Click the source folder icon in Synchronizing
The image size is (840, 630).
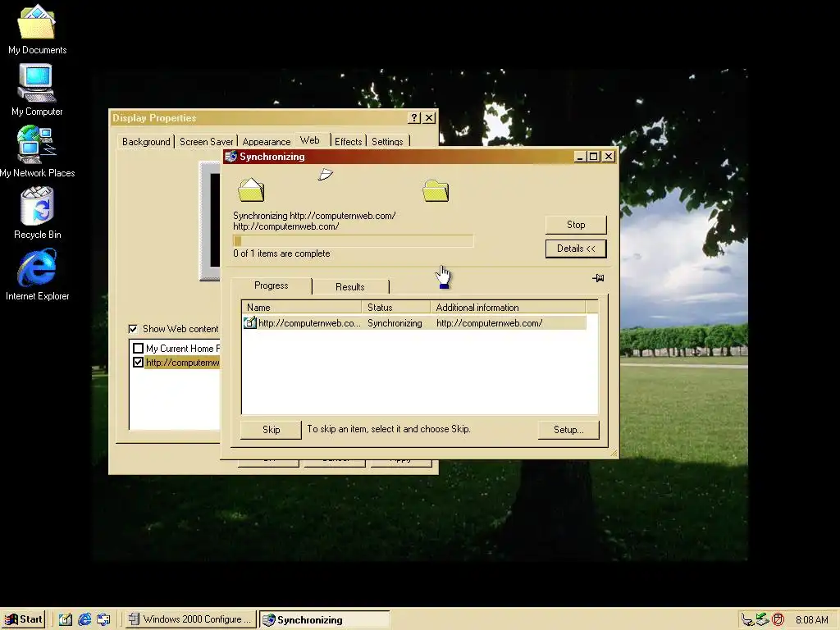(251, 190)
